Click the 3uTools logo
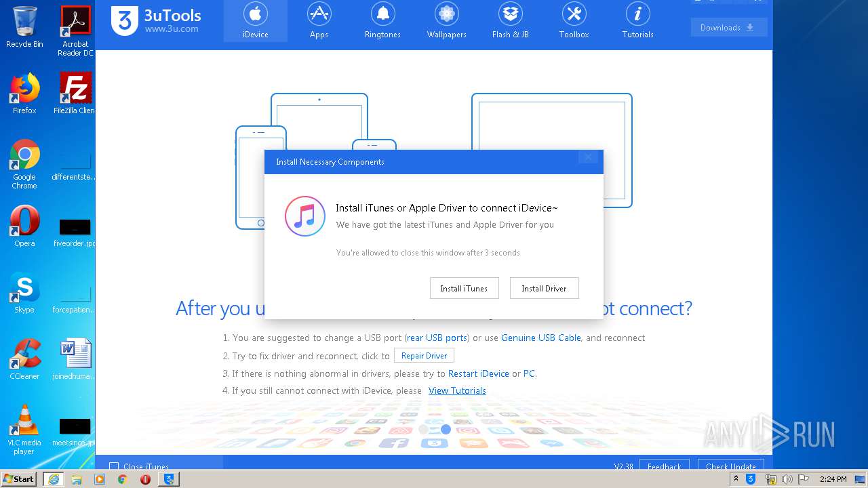The image size is (868, 488). click(156, 20)
